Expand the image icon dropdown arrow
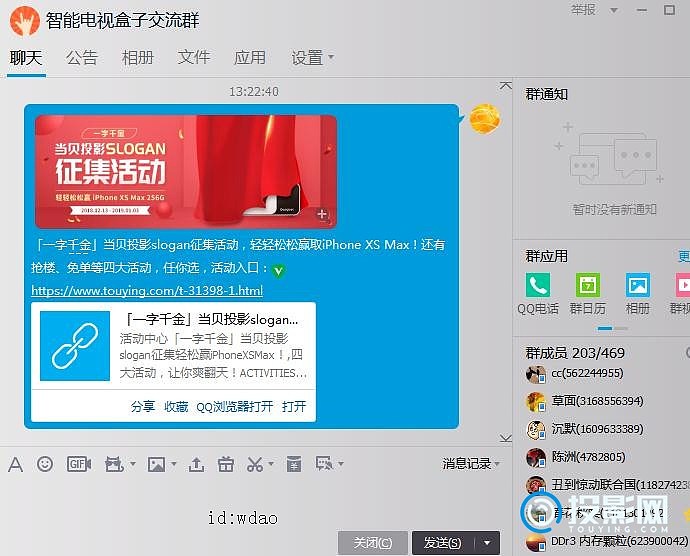Image resolution: width=690 pixels, height=556 pixels. pos(174,464)
